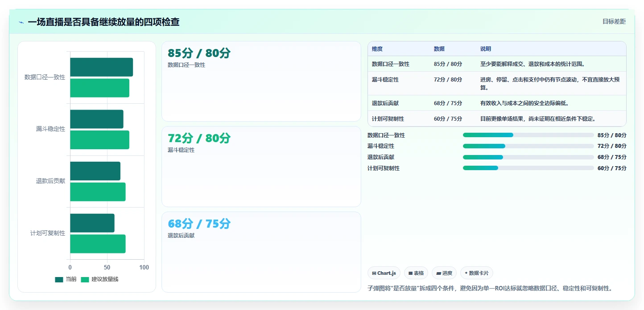This screenshot has height=310, width=644.
Task: Click the 维度 column header
Action: pyautogui.click(x=377, y=49)
